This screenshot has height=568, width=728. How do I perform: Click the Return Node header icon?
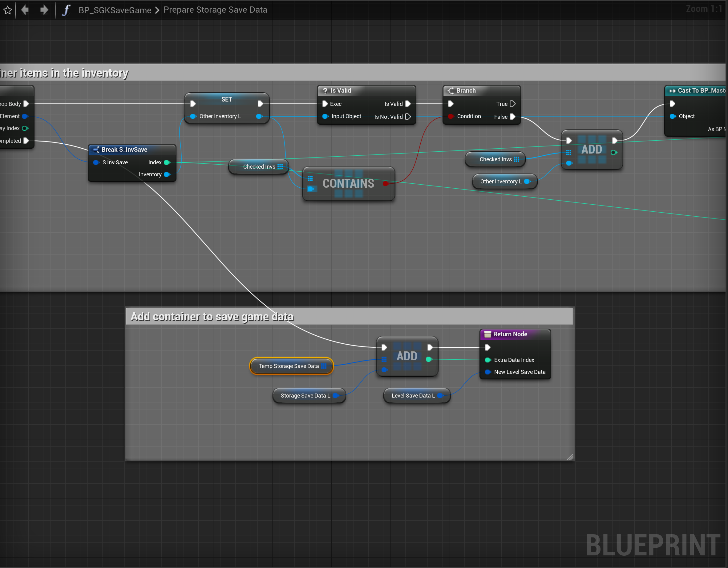487,334
